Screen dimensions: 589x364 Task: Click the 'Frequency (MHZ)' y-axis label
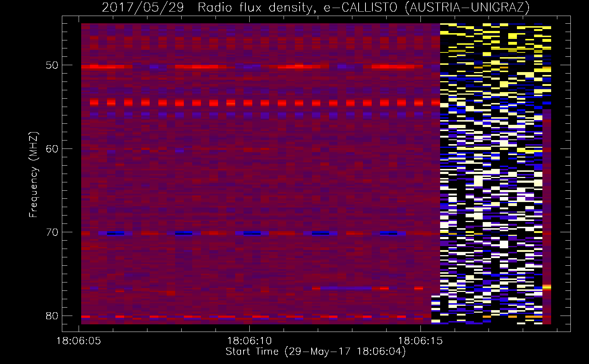33,175
